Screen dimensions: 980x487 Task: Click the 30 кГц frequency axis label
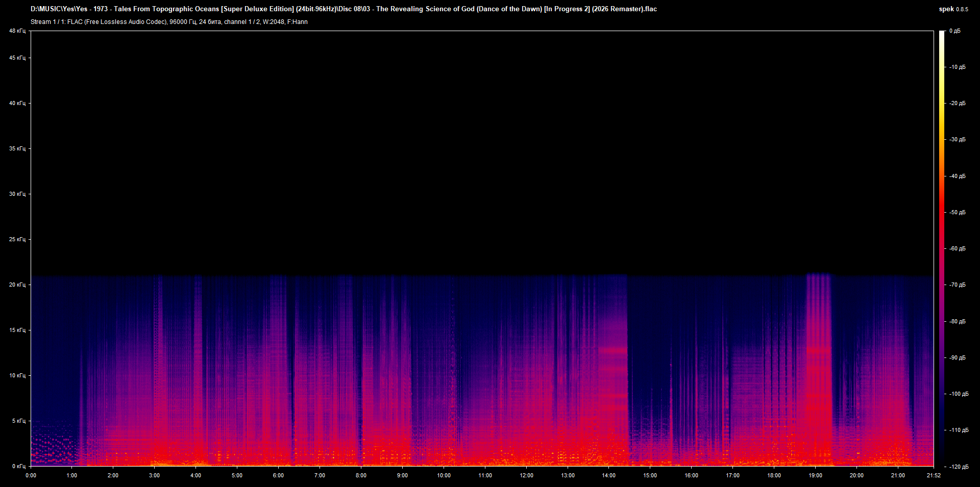17,194
